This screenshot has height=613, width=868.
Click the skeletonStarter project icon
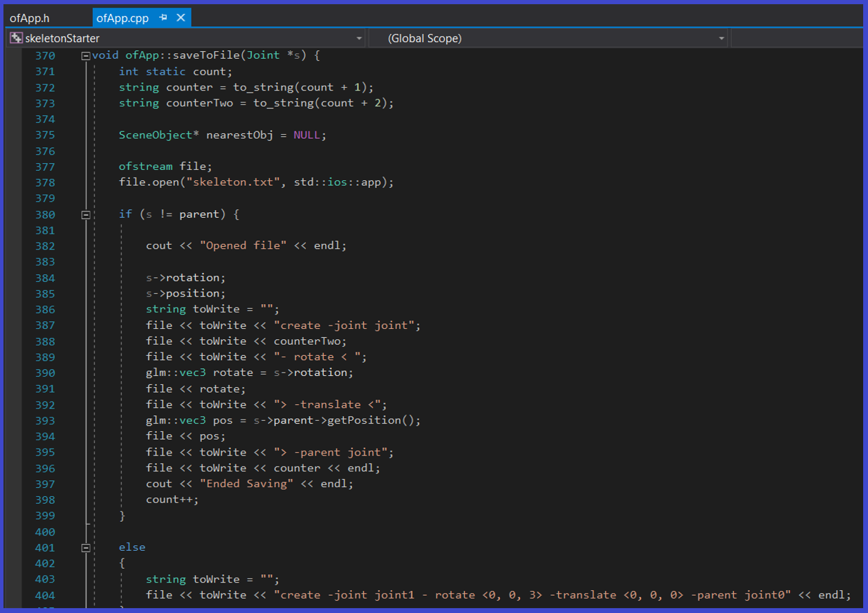pyautogui.click(x=16, y=39)
